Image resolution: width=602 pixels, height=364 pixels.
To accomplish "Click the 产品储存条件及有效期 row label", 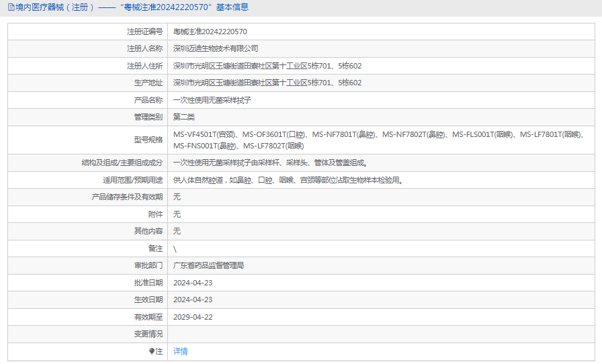I will pyautogui.click(x=127, y=197).
